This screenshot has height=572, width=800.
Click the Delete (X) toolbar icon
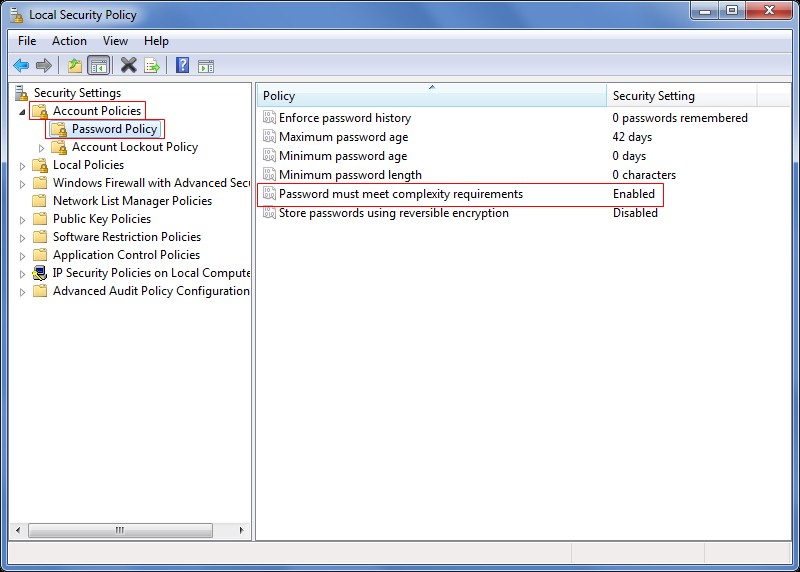click(128, 66)
